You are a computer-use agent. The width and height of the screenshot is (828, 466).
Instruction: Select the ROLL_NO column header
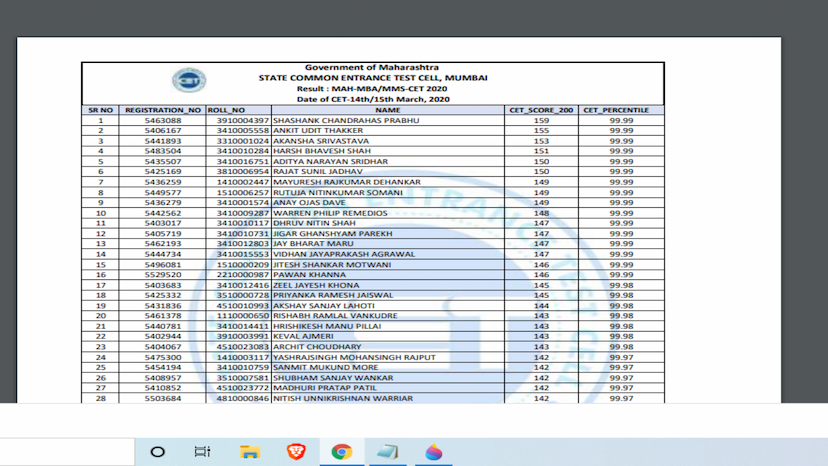[x=226, y=110]
